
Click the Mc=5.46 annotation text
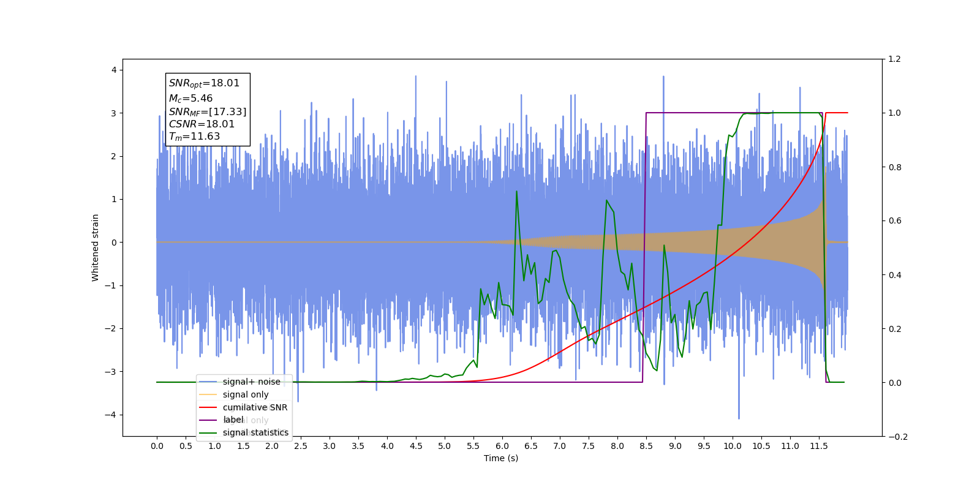coord(190,98)
